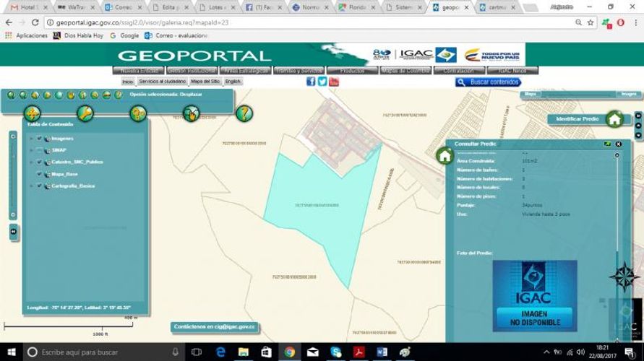Image resolution: width=644 pixels, height=361 pixels.
Task: Select the pan hand tool
Action: pos(71,95)
